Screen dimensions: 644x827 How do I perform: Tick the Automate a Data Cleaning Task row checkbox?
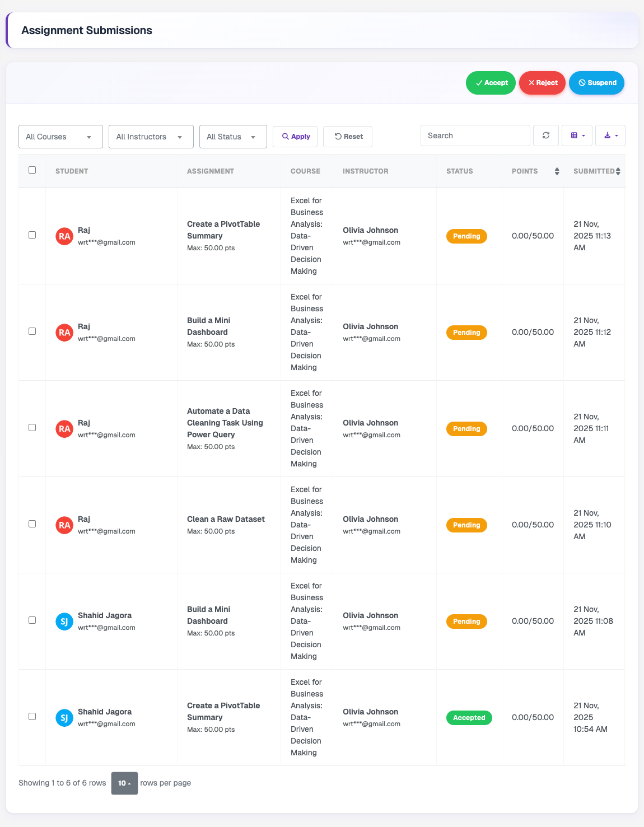pos(32,428)
